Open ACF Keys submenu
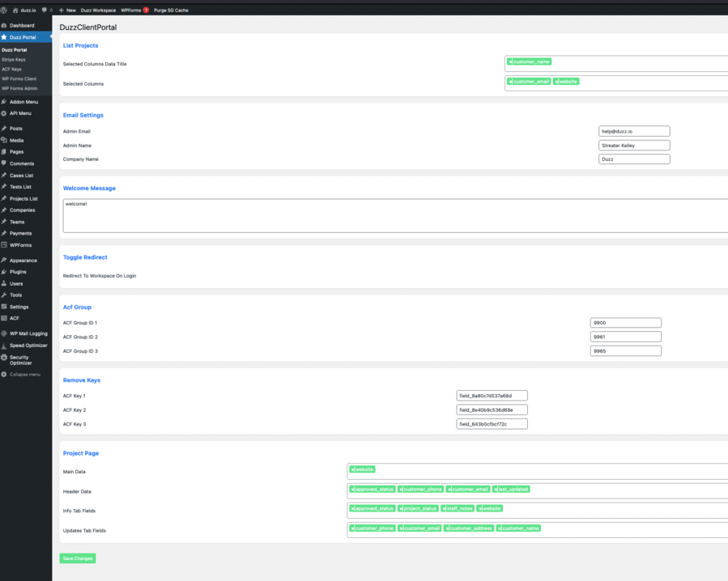Viewport: 728px width, 581px height. coord(11,69)
